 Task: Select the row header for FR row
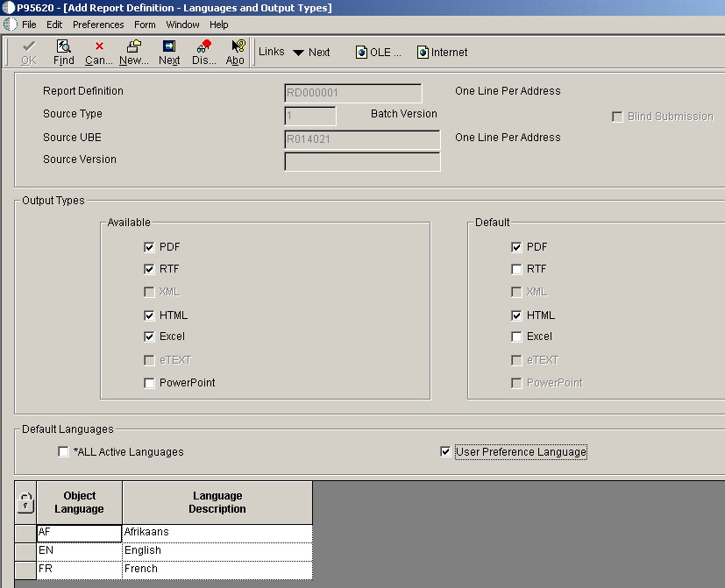point(25,570)
